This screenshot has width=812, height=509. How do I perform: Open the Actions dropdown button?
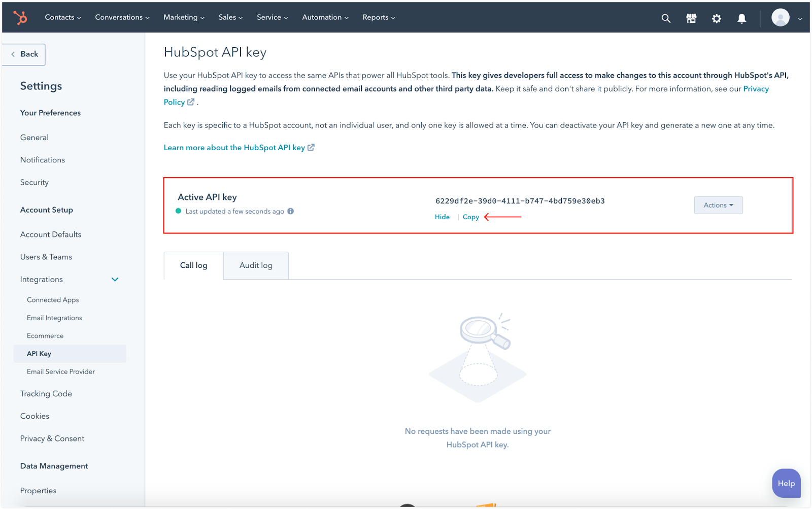pos(718,205)
